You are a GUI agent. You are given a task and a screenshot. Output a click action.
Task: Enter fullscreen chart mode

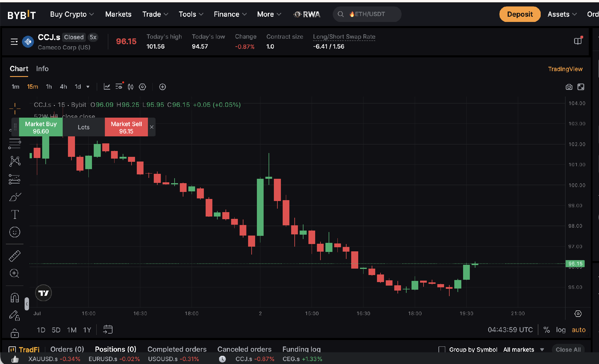tap(581, 87)
